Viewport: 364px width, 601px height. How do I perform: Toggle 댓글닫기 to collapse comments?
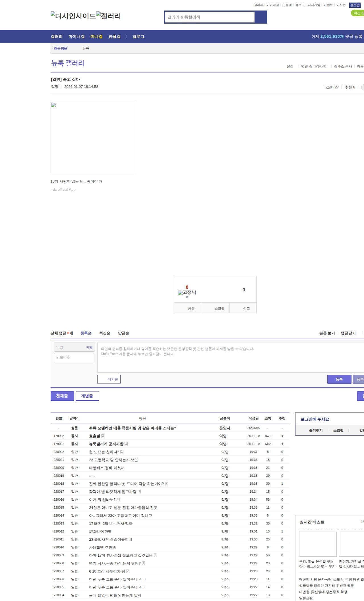click(x=348, y=333)
